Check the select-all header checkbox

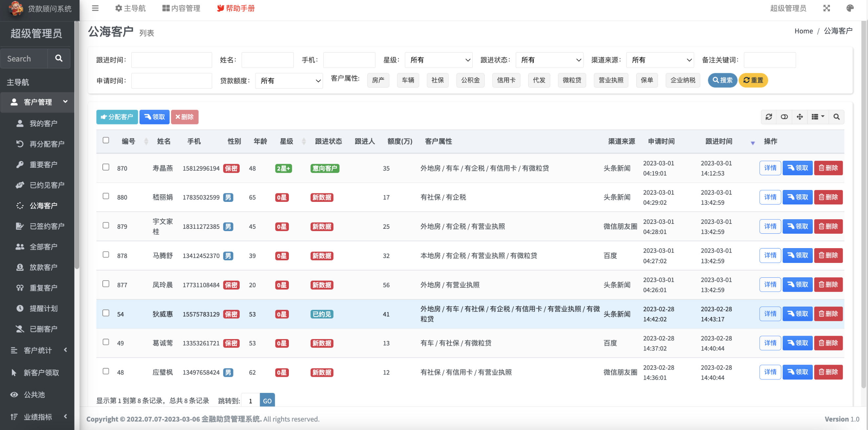pyautogui.click(x=106, y=140)
